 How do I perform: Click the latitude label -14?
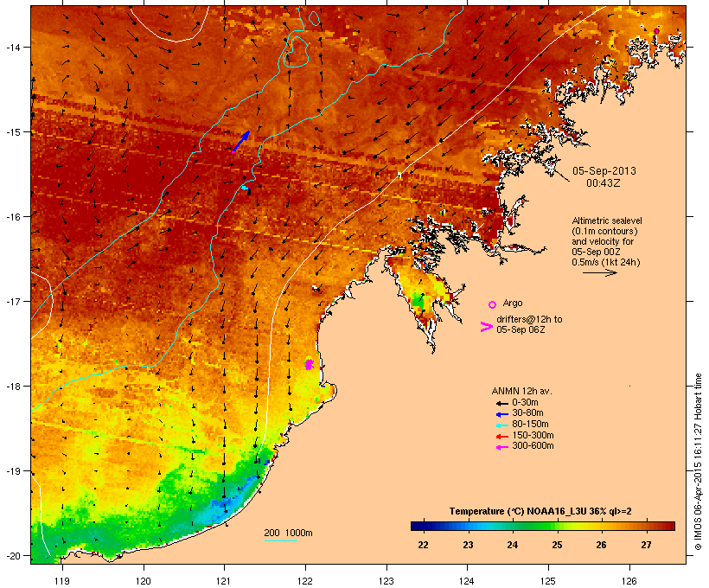tap(12, 48)
